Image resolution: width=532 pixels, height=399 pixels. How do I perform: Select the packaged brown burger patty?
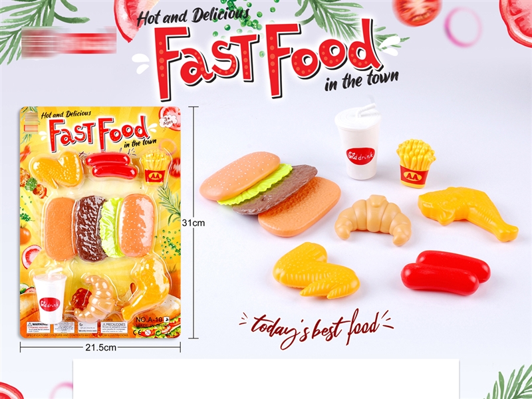click(x=89, y=229)
